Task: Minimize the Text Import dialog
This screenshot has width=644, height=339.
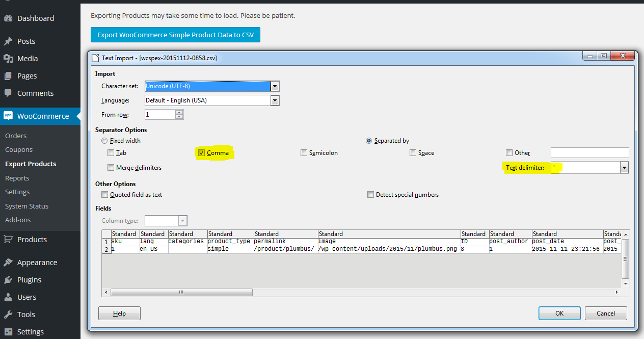Action: tap(591, 56)
